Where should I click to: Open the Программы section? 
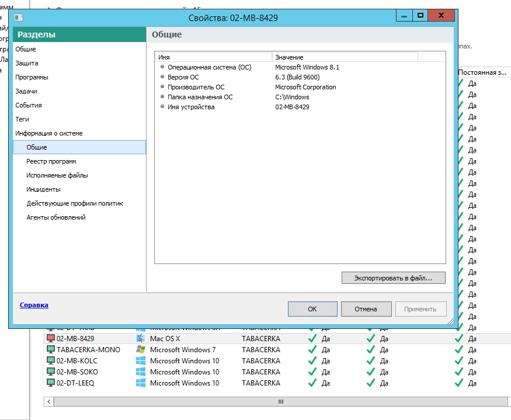point(79,77)
